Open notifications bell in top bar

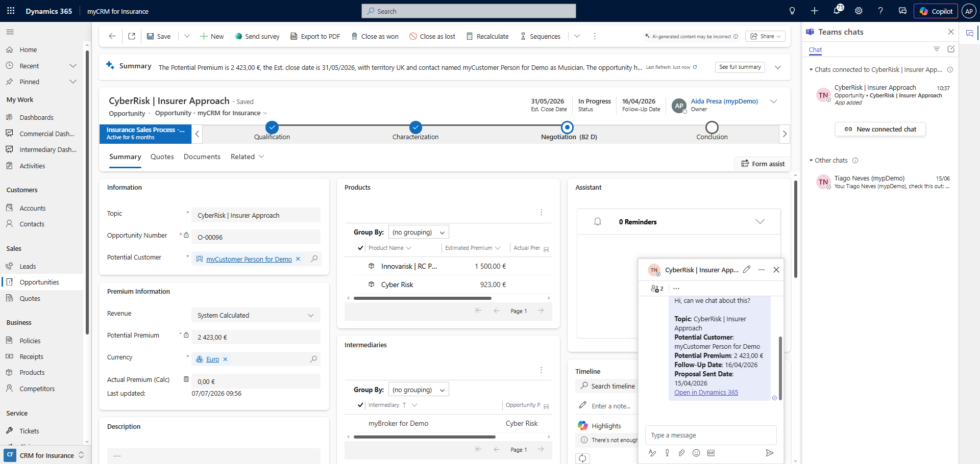click(837, 11)
